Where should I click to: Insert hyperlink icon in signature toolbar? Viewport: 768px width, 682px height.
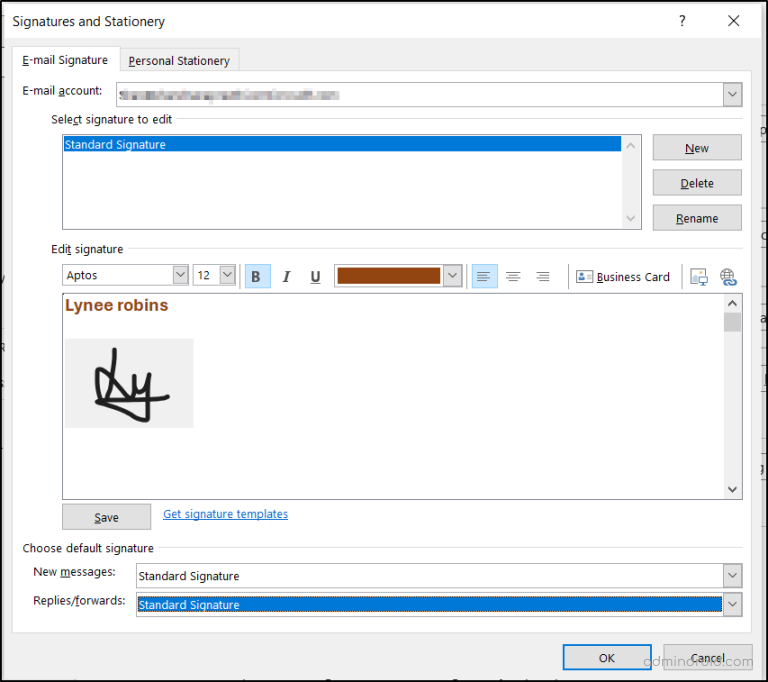click(728, 277)
